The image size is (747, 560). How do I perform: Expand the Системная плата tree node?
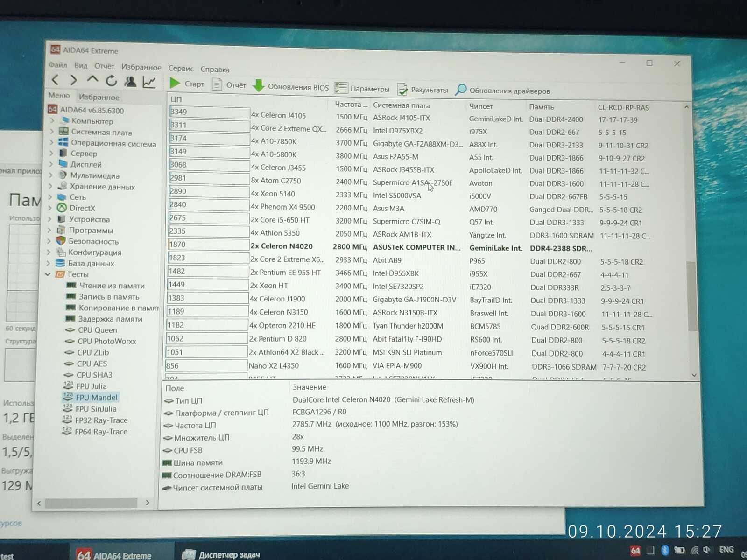(x=52, y=132)
